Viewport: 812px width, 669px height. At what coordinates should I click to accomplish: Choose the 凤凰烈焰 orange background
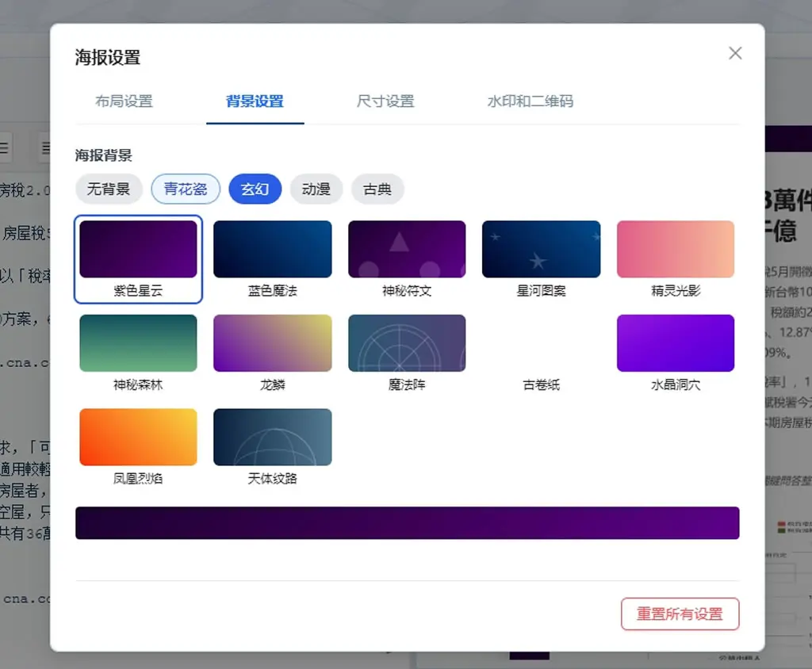click(x=138, y=447)
